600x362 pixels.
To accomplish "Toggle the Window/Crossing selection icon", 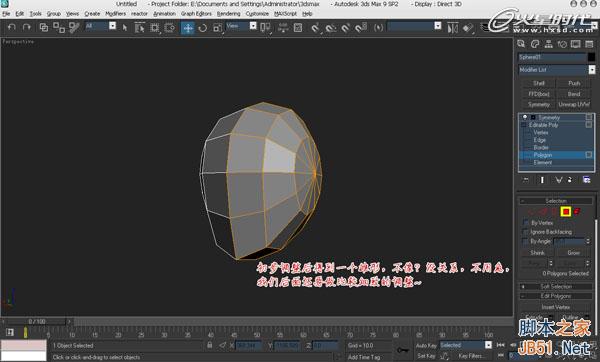I will (x=169, y=28).
